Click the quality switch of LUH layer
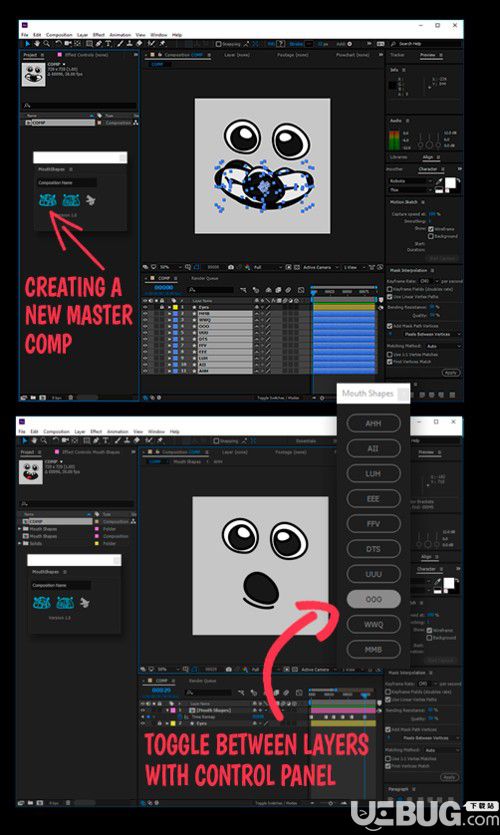The height and width of the screenshot is (835, 500). (268, 358)
